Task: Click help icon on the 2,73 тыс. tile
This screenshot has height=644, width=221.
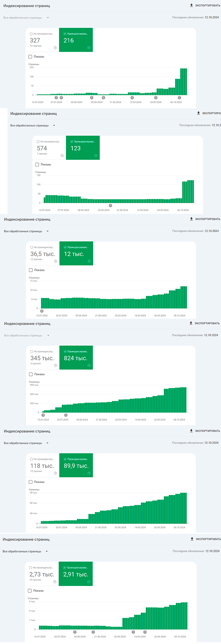Action: (x=55, y=582)
